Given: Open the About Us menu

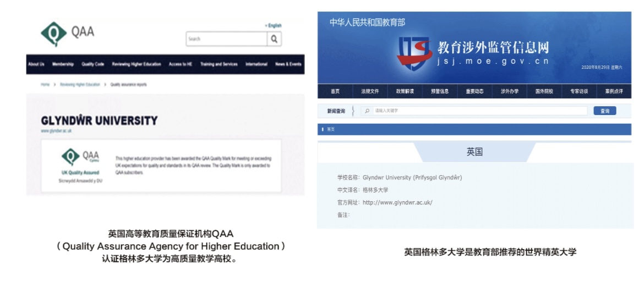Looking at the screenshot, I should point(36,64).
